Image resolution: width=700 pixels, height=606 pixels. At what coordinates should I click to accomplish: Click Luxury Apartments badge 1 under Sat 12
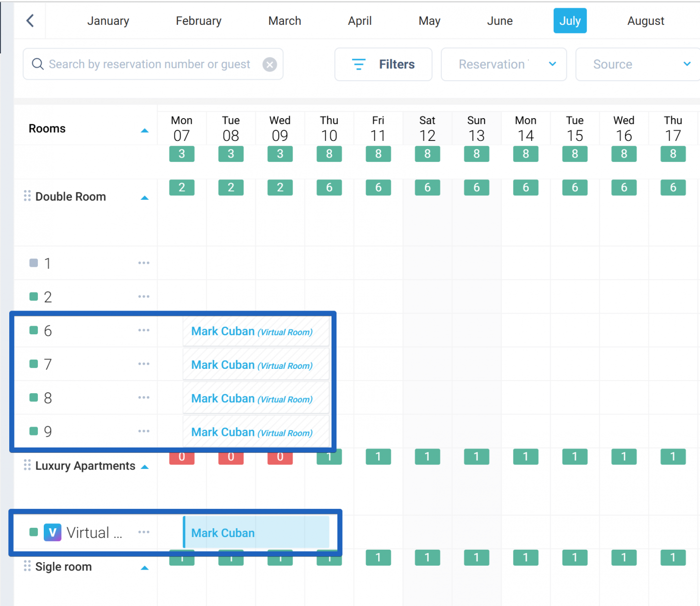pyautogui.click(x=427, y=456)
